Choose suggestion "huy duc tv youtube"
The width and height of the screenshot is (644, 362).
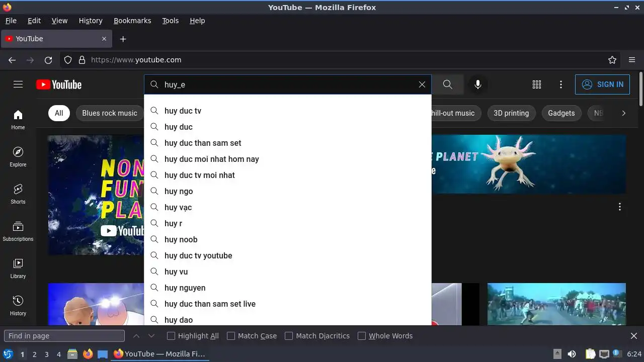tap(288, 255)
